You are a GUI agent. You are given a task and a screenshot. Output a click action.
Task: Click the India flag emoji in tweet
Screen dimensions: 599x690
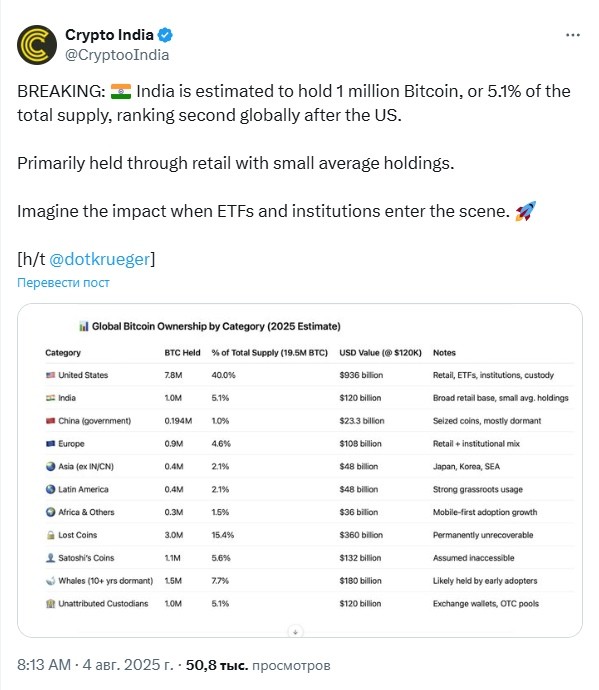click(x=121, y=91)
